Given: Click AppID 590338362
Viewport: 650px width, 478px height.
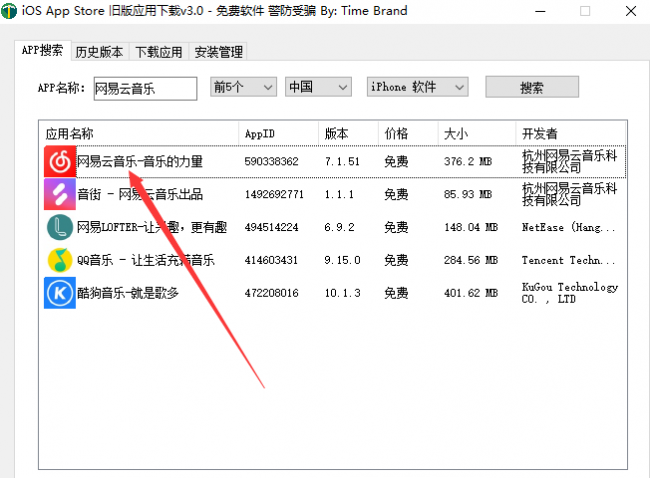Looking at the screenshot, I should click(x=272, y=161).
